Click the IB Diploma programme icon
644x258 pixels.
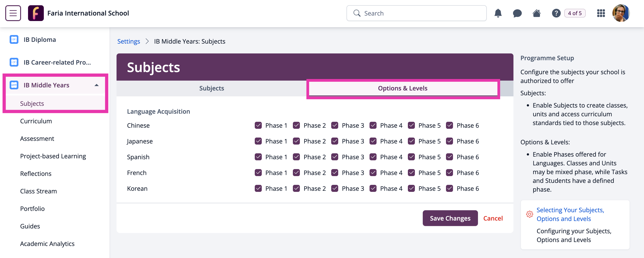(14, 39)
